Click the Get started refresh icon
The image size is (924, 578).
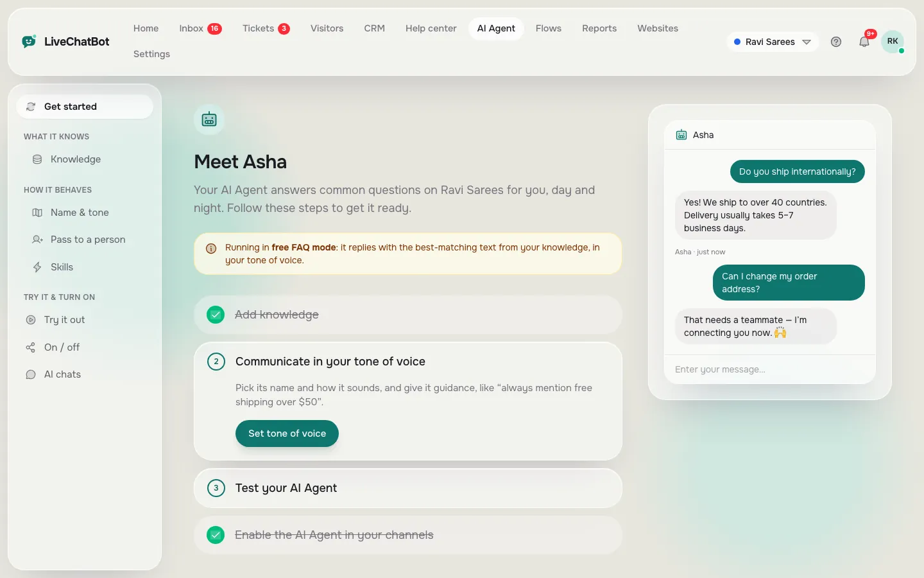pyautogui.click(x=30, y=107)
